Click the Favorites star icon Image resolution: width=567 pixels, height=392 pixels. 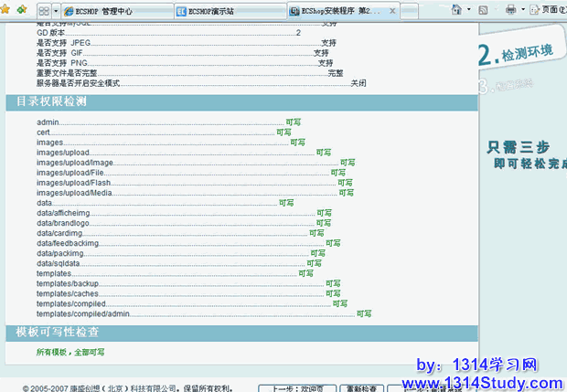click(6, 10)
